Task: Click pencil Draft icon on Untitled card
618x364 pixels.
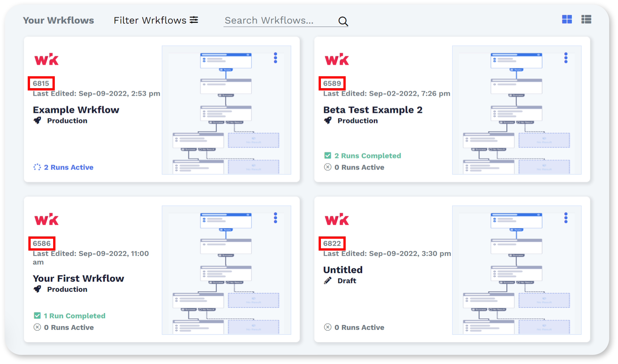Action: [x=328, y=281]
